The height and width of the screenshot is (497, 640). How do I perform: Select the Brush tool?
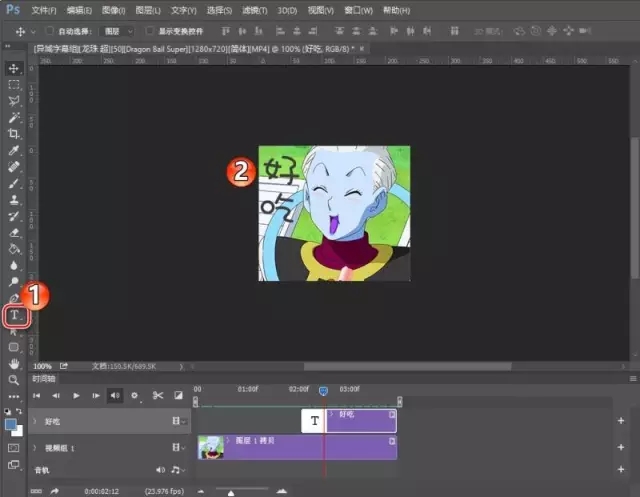coord(14,183)
